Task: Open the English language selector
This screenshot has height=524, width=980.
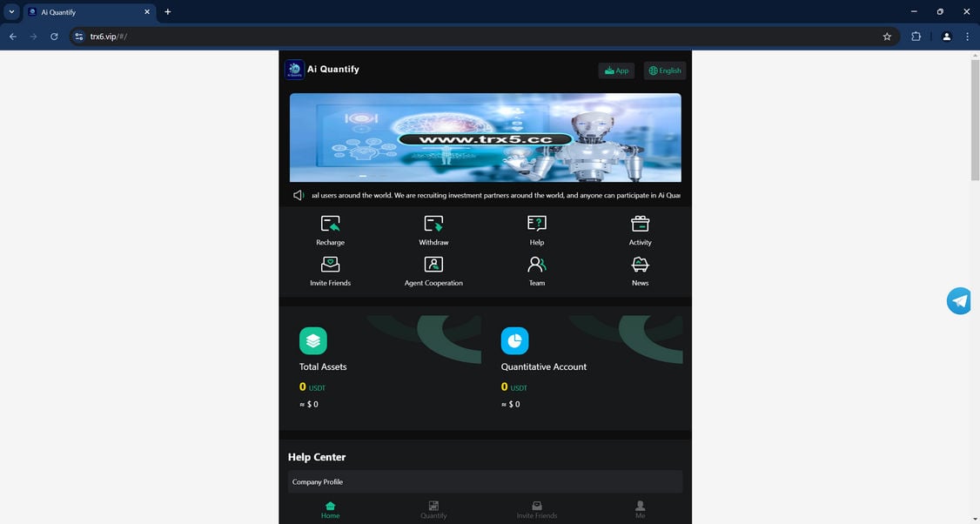Action: (x=665, y=71)
